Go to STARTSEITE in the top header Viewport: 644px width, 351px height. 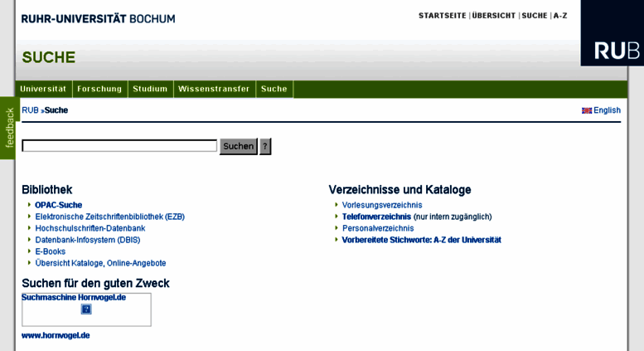coord(443,16)
